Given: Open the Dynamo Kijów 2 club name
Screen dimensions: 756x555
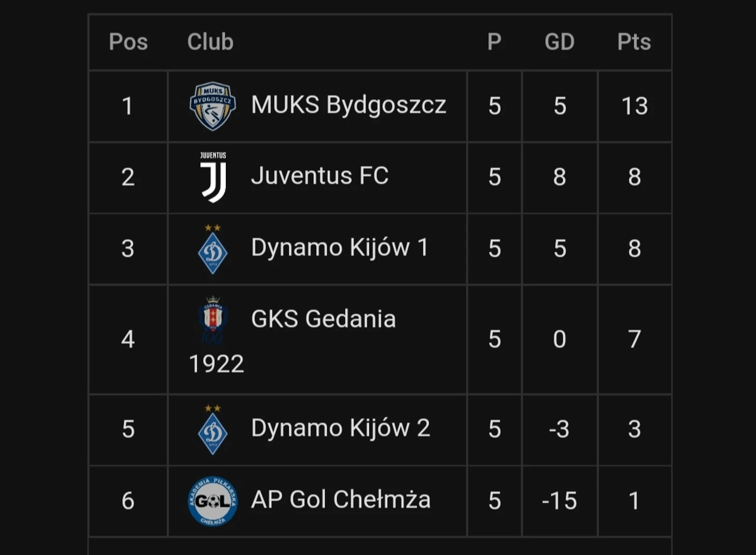Looking at the screenshot, I should (340, 428).
